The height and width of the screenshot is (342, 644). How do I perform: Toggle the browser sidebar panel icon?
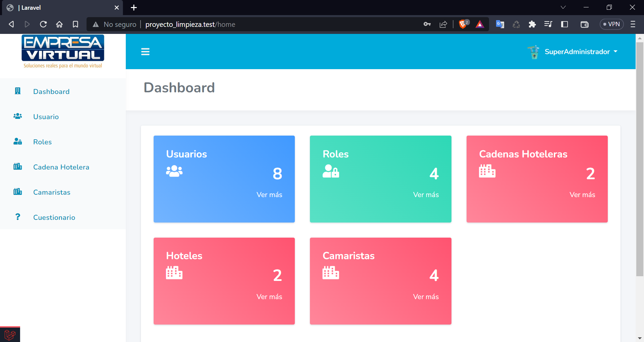(565, 24)
